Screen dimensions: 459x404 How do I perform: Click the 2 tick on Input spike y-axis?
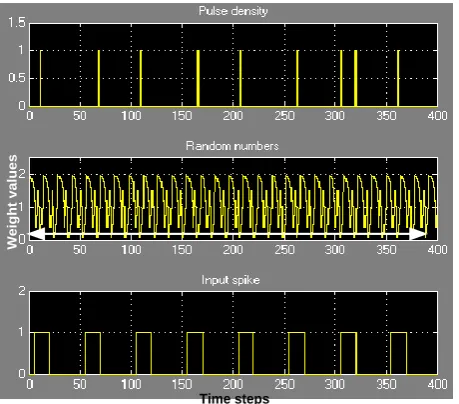[x=22, y=291]
